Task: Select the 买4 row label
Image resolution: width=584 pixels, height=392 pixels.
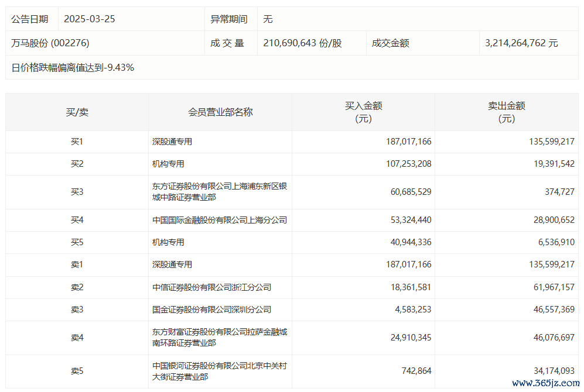Action: 77,220
